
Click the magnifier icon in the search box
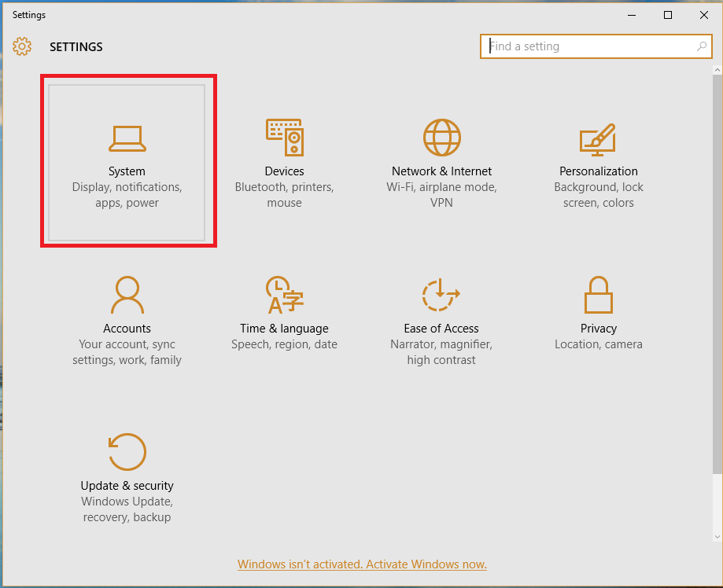coord(701,46)
